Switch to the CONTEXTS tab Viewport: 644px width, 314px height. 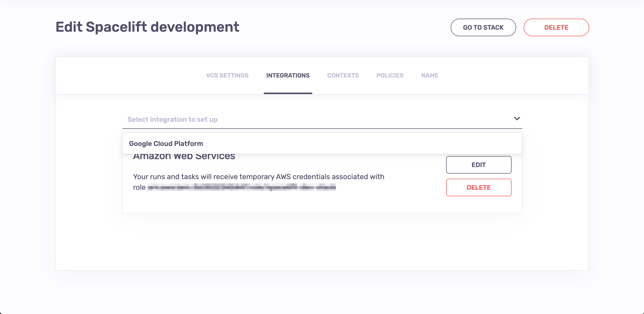click(343, 75)
